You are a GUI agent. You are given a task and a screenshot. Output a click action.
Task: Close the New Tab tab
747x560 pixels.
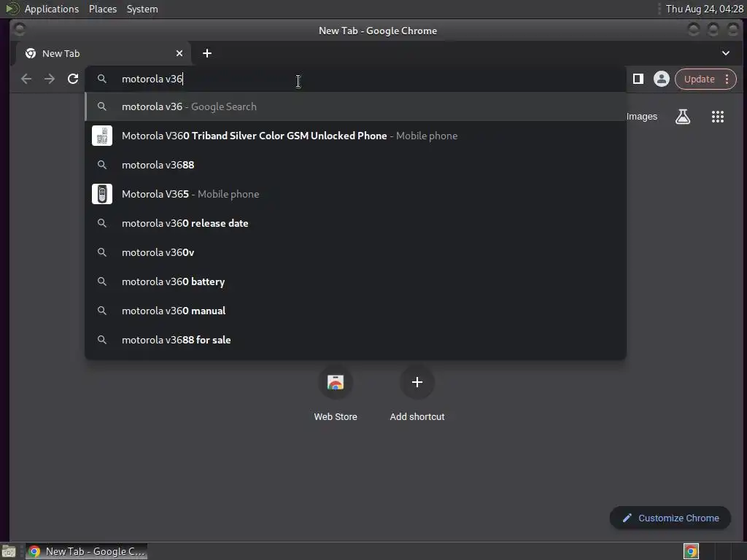pyautogui.click(x=179, y=53)
